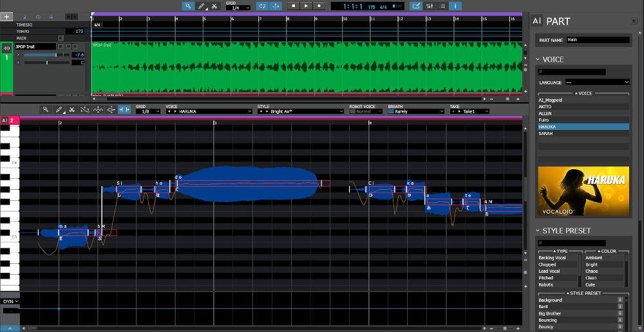Click the JPOP Inst track name field
This screenshot has width=644, height=332.
(35, 46)
